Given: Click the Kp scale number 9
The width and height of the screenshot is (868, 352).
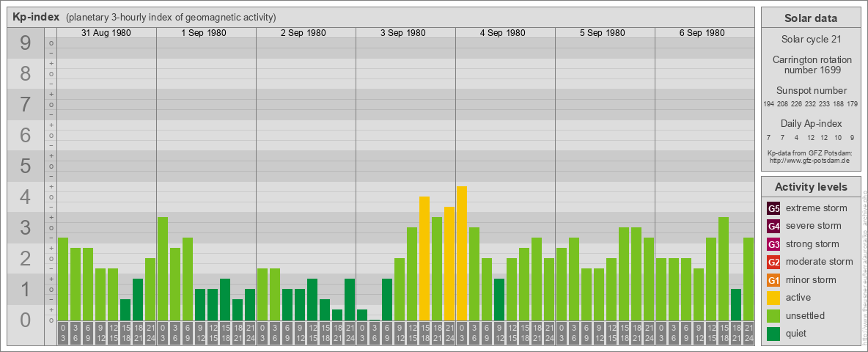Looking at the screenshot, I should [x=26, y=43].
